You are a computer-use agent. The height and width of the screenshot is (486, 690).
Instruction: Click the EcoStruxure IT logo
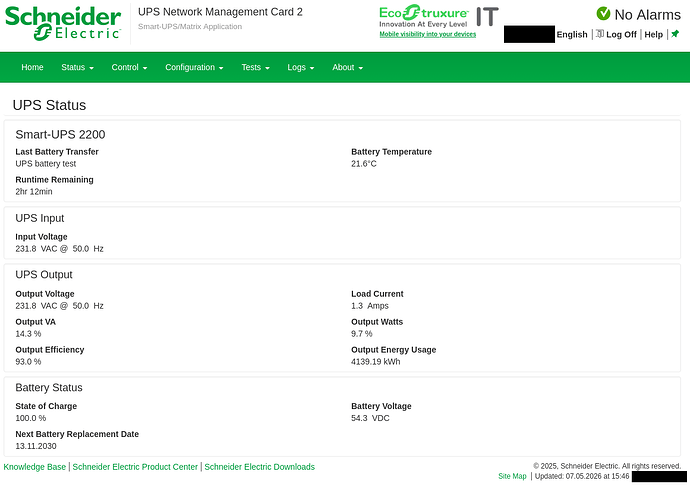point(439,16)
